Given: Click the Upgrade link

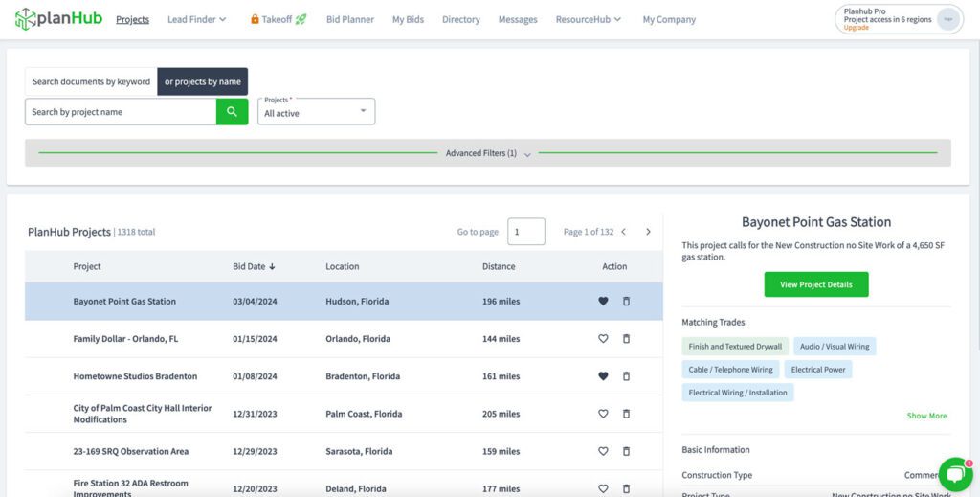Looking at the screenshot, I should point(857,28).
